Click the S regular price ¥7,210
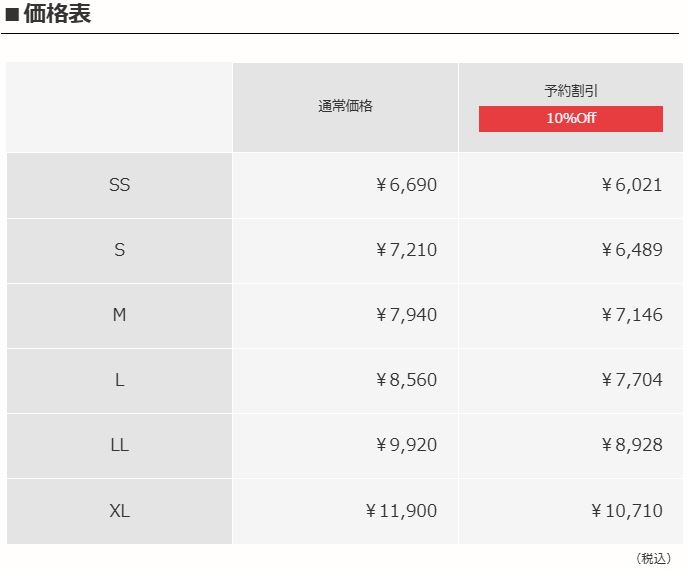Screen dimensions: 689x570 [406, 250]
